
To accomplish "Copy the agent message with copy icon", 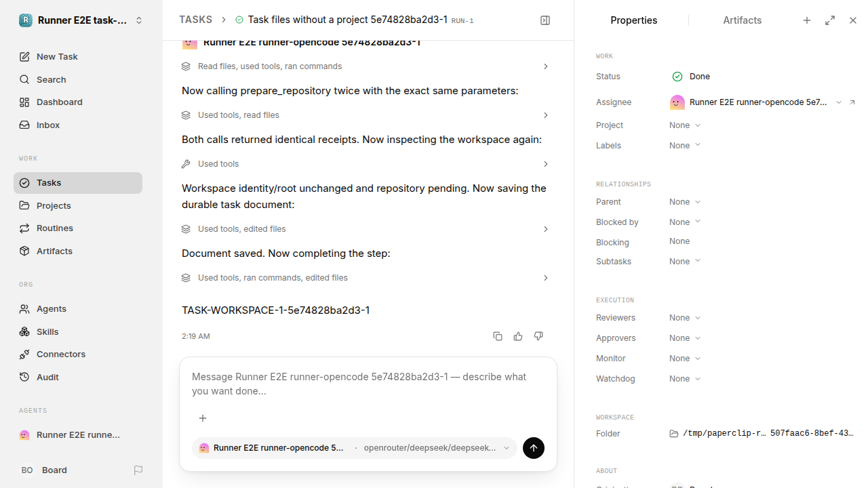I will 498,336.
